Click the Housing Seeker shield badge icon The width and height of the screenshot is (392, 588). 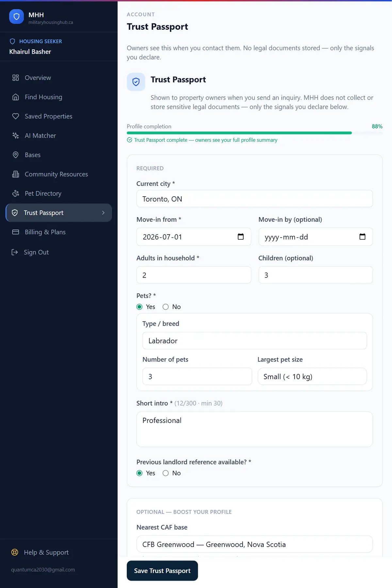click(12, 41)
